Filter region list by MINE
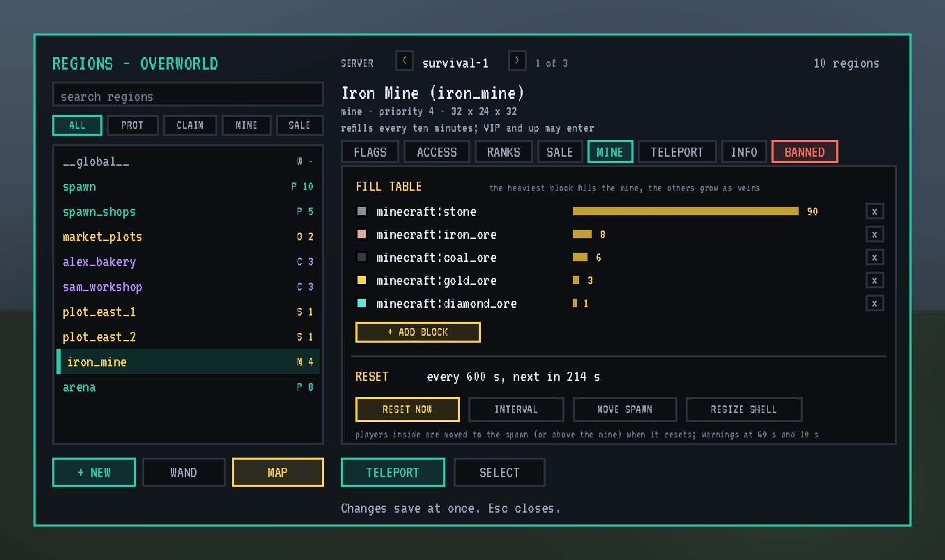The width and height of the screenshot is (945, 560). 247,125
